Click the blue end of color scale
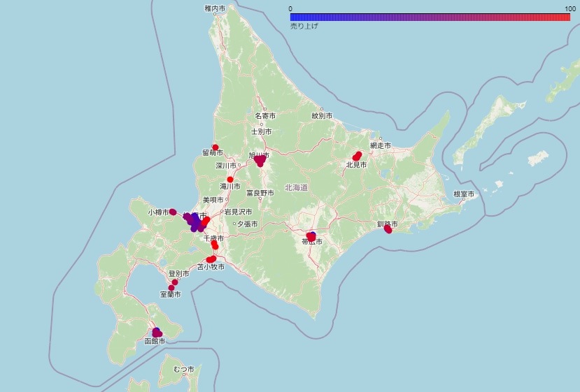Viewport: 580px width, 392px height. (295, 17)
